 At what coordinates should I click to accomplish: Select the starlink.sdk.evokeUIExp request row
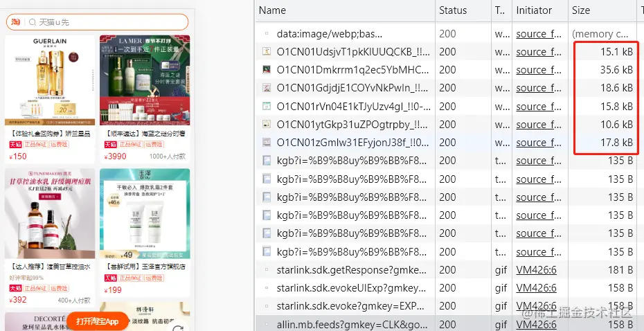(447, 288)
